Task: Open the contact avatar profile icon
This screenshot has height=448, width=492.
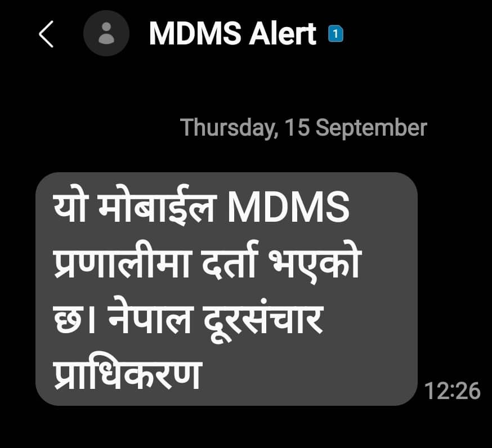Action: click(x=106, y=33)
